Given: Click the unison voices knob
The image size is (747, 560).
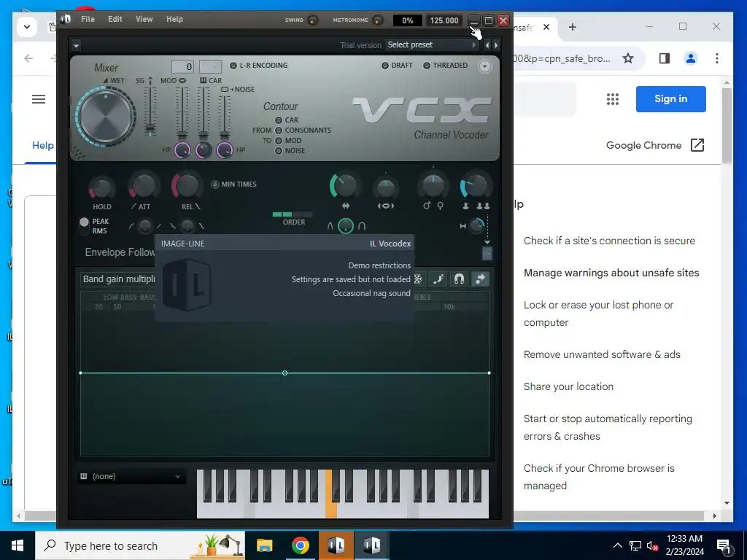Looking at the screenshot, I should coord(475,186).
